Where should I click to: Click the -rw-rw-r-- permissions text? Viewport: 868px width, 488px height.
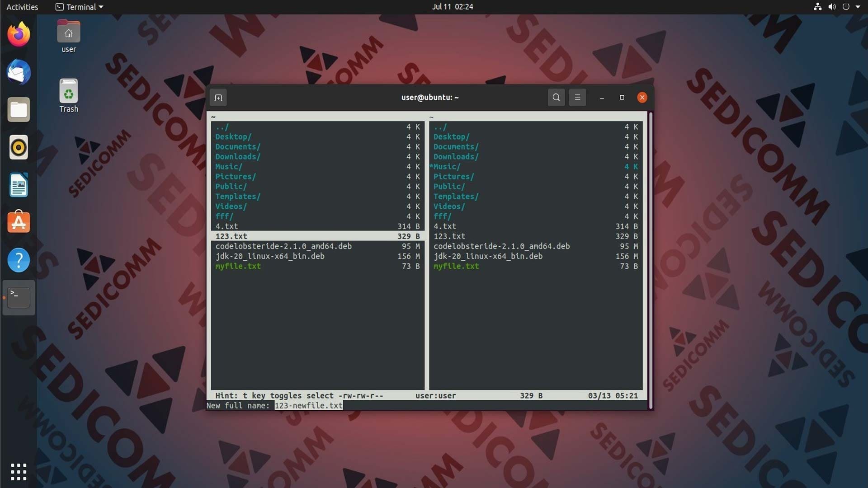(361, 396)
